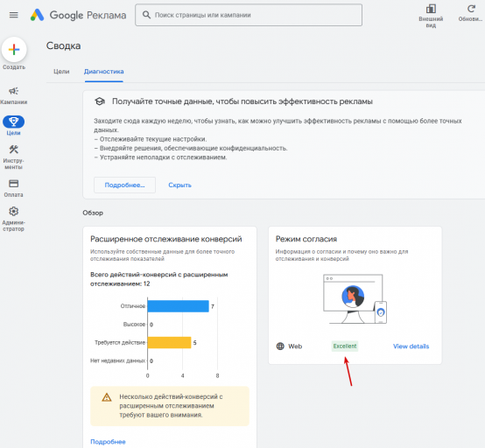Open View details link
The width and height of the screenshot is (485, 448).
tap(411, 346)
